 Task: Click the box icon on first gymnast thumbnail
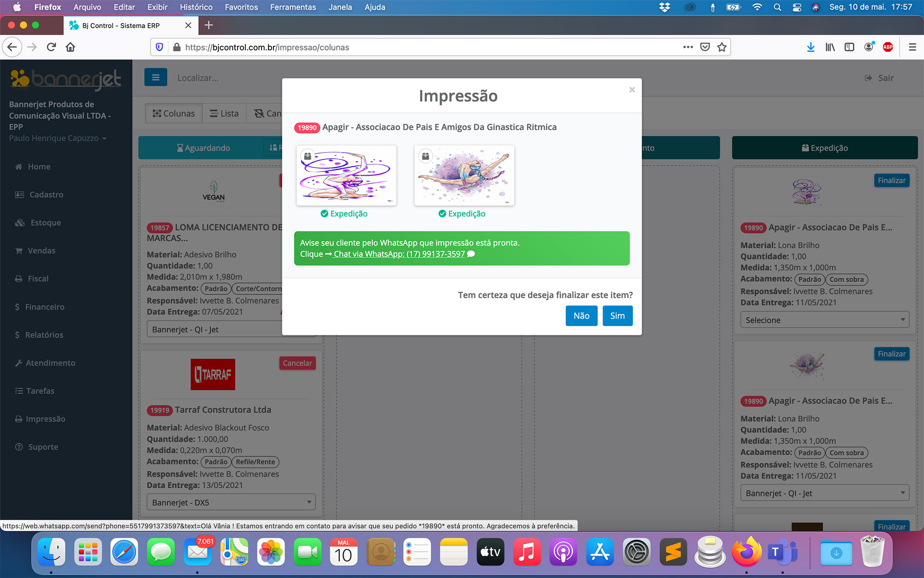tap(308, 156)
